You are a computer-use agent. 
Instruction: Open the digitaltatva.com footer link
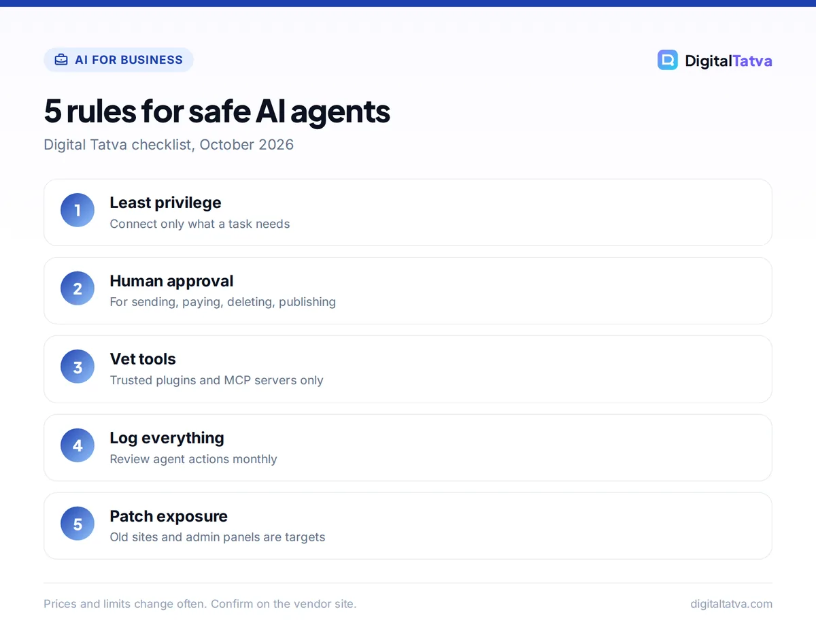click(731, 604)
